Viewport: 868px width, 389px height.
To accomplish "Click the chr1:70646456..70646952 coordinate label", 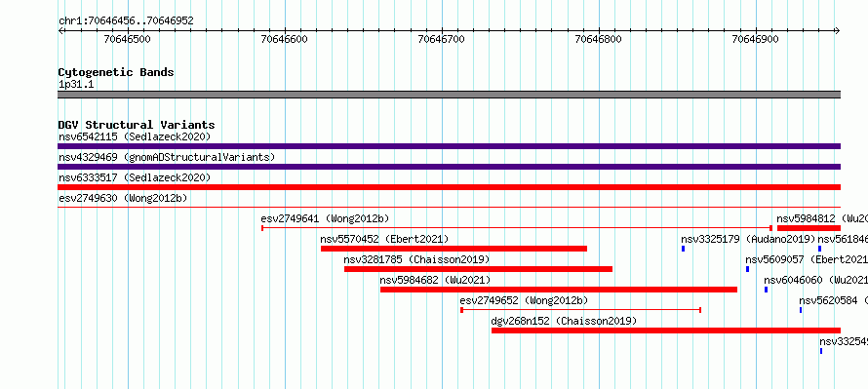I will [126, 21].
